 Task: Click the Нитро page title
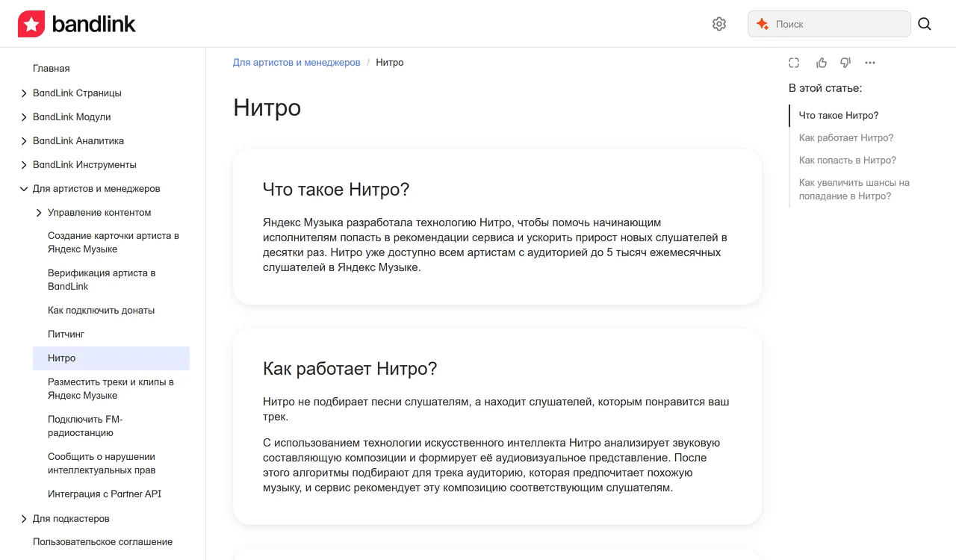tap(267, 108)
